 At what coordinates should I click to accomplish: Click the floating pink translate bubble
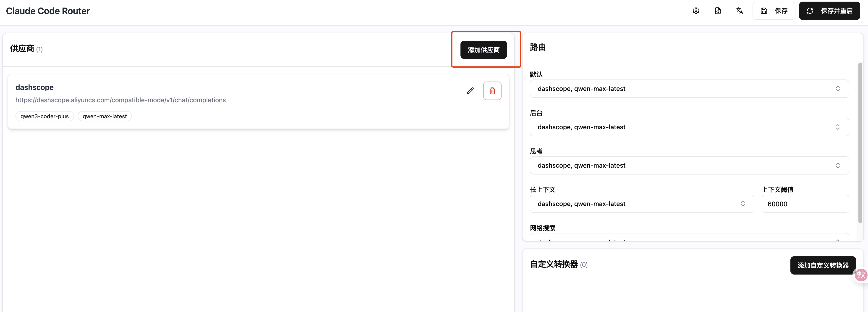861,275
